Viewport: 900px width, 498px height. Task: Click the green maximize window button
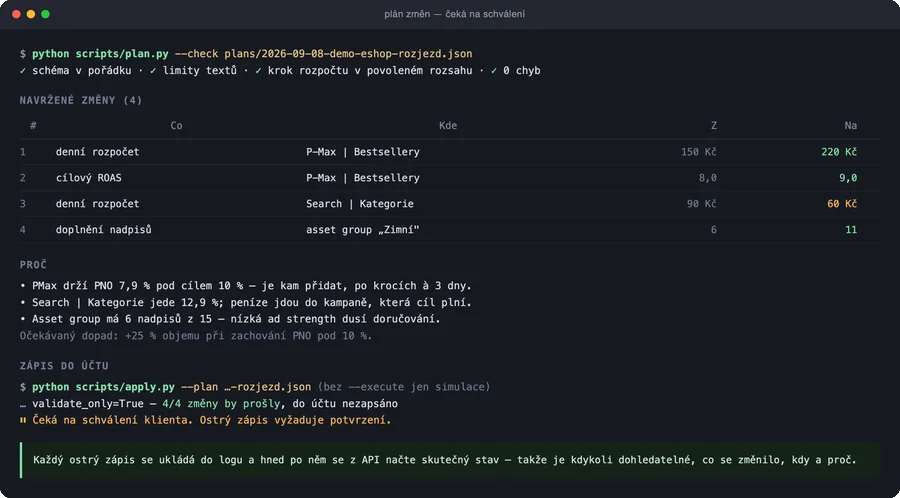[45, 14]
